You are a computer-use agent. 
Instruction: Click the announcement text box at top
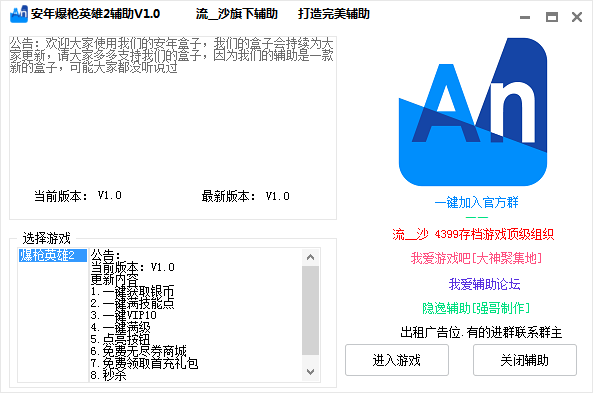pos(173,128)
